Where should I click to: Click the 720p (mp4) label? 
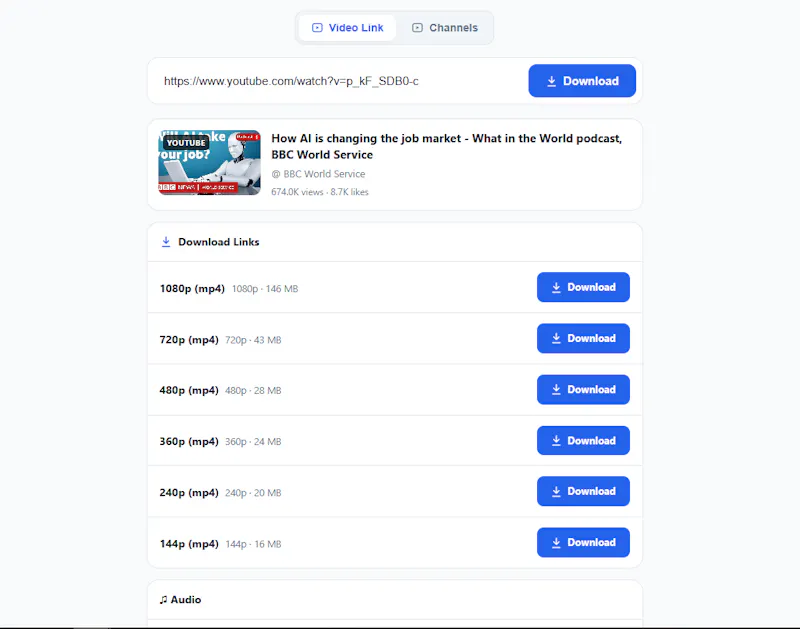pos(189,340)
